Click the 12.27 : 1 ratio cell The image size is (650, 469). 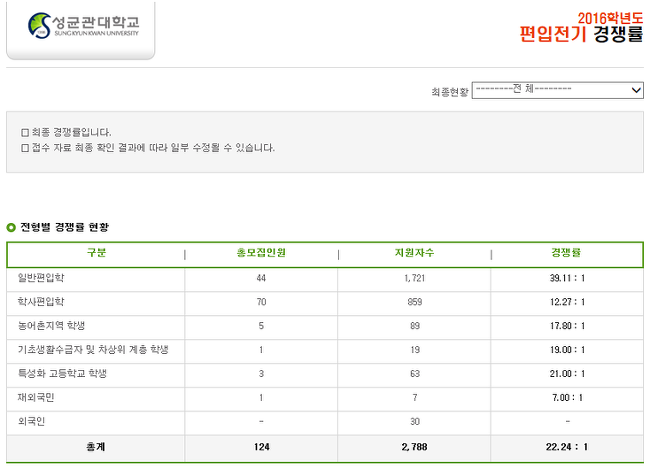click(x=567, y=302)
